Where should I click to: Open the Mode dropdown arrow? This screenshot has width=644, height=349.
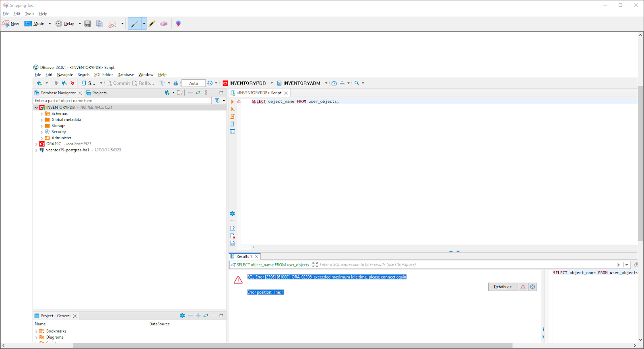pyautogui.click(x=50, y=24)
